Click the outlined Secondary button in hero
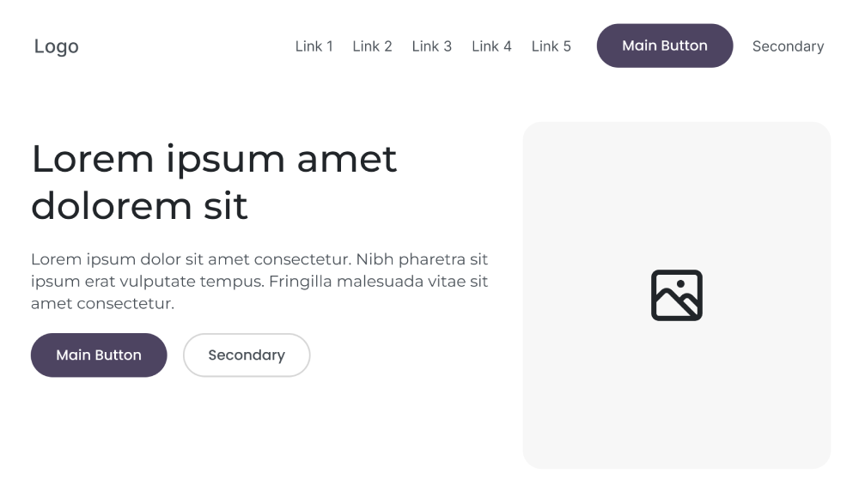The width and height of the screenshot is (859, 504). tap(247, 355)
